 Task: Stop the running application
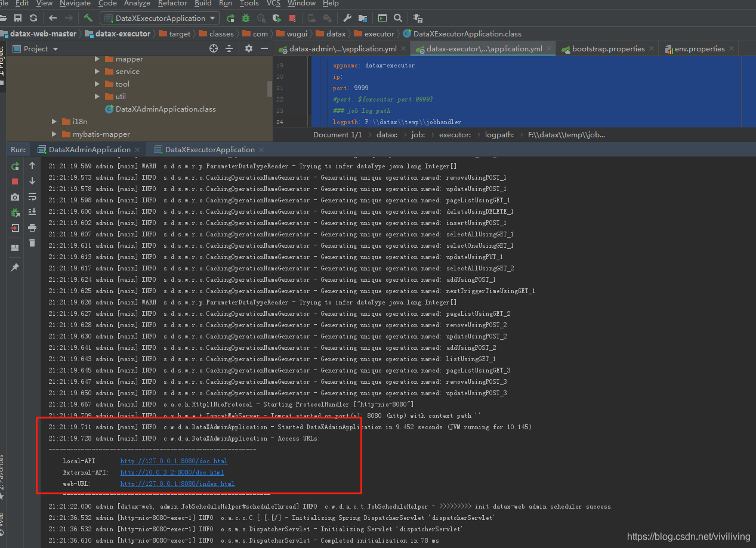click(14, 181)
